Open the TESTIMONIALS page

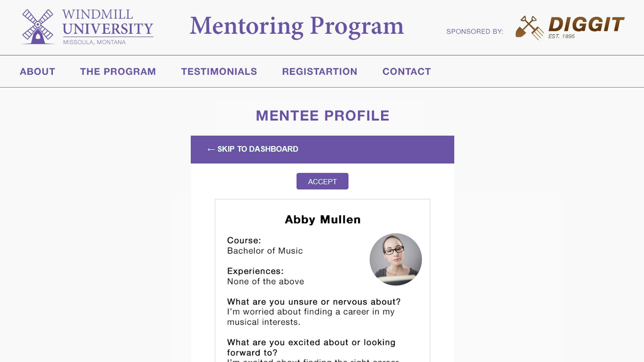click(219, 71)
